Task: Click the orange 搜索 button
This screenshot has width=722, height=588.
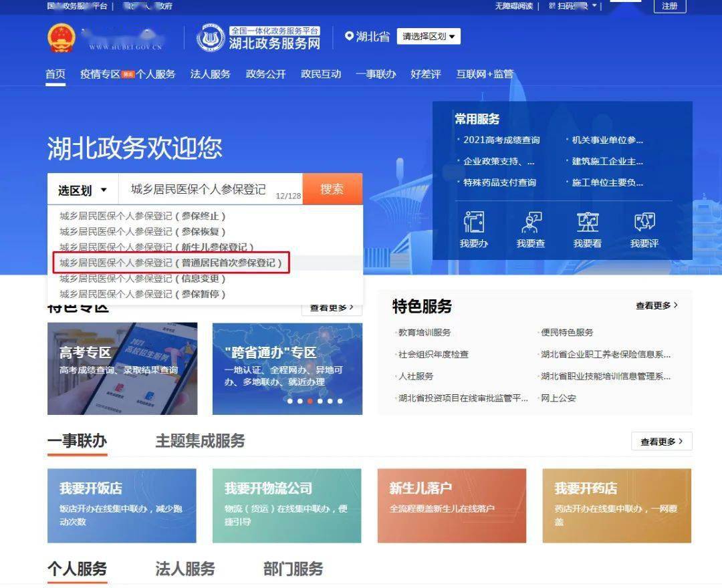Action: point(332,189)
